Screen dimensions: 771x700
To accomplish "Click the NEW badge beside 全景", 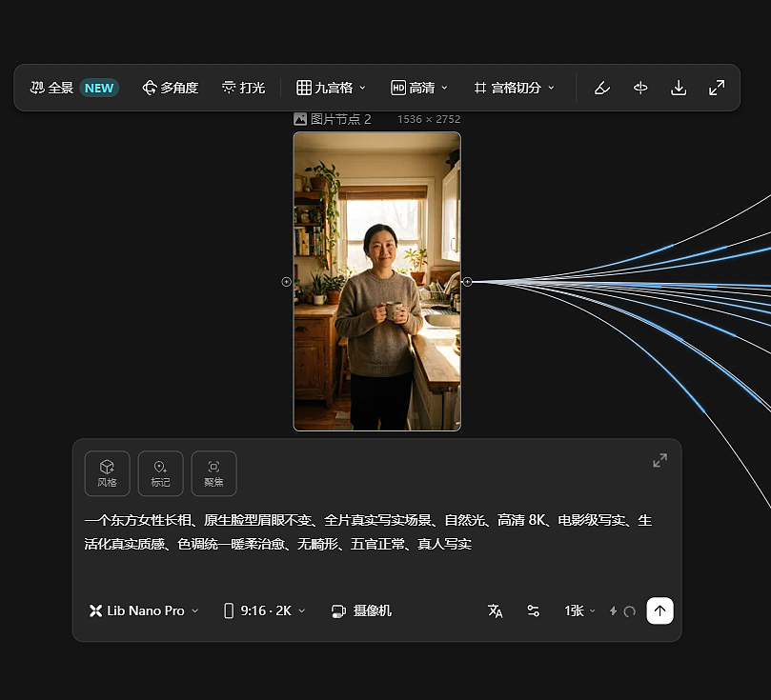I will [99, 88].
